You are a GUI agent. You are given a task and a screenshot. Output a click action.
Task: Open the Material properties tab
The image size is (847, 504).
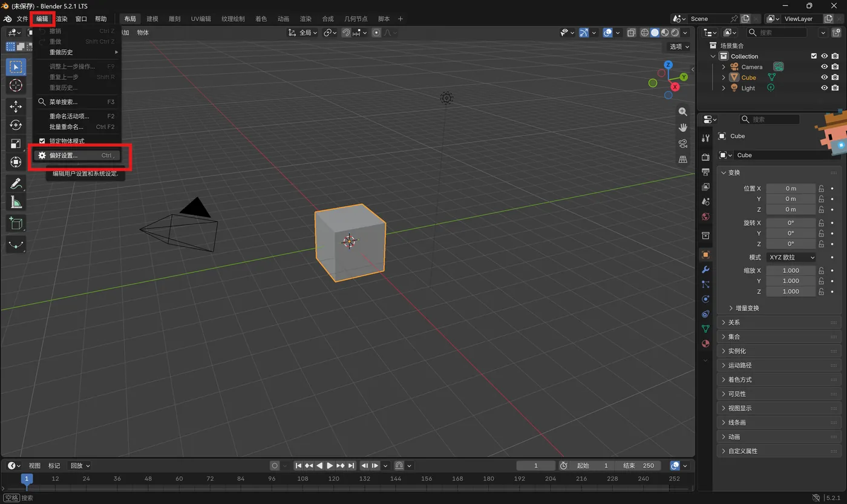[x=705, y=344]
